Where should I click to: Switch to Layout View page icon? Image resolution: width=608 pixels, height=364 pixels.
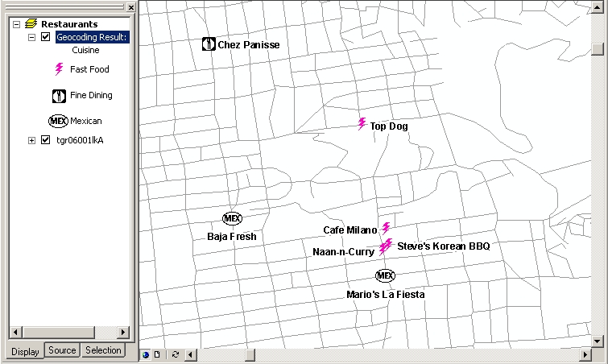click(158, 354)
